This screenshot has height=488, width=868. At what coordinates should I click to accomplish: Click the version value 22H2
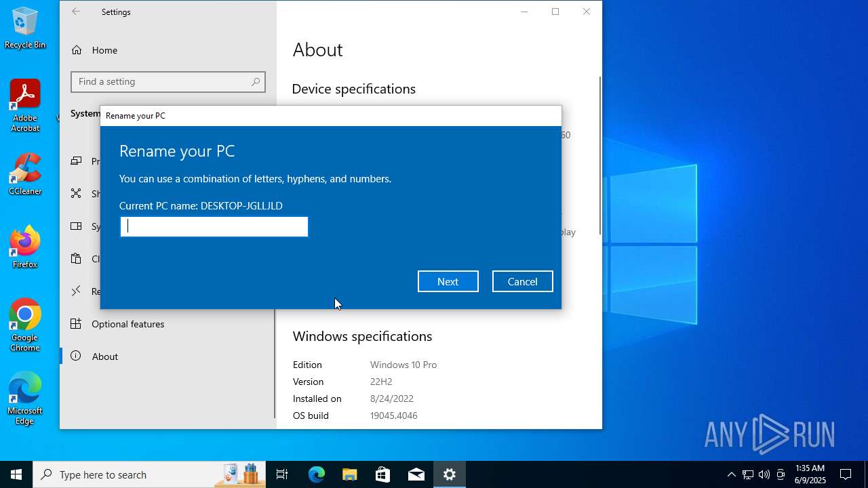[381, 382]
